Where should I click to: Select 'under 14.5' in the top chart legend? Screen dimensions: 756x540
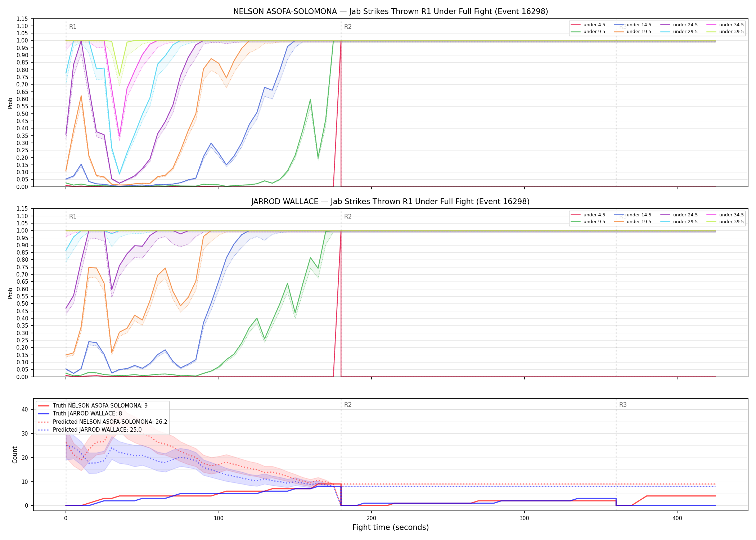633,25
